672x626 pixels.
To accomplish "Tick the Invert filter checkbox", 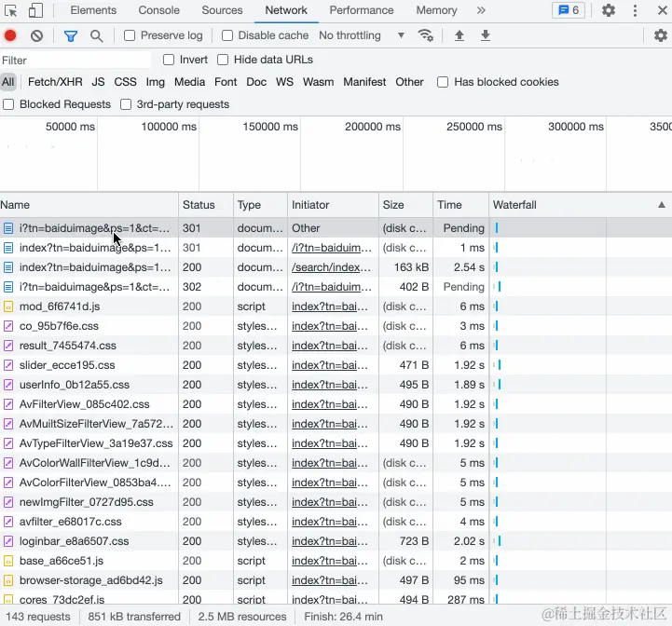I will 169,60.
